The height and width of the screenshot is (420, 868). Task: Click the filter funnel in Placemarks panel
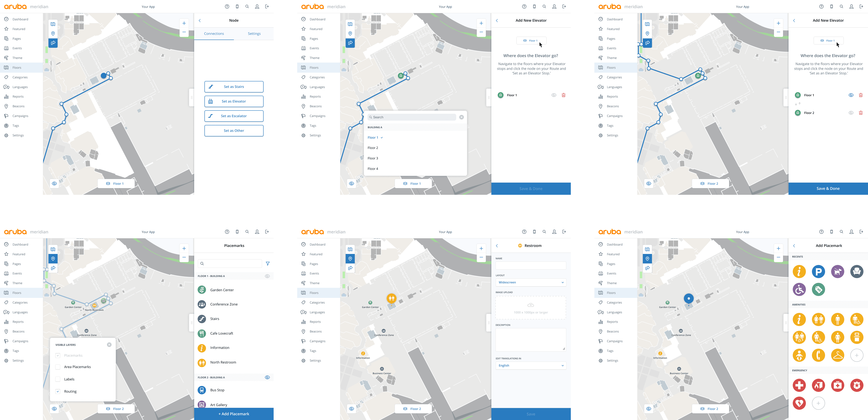click(x=268, y=264)
